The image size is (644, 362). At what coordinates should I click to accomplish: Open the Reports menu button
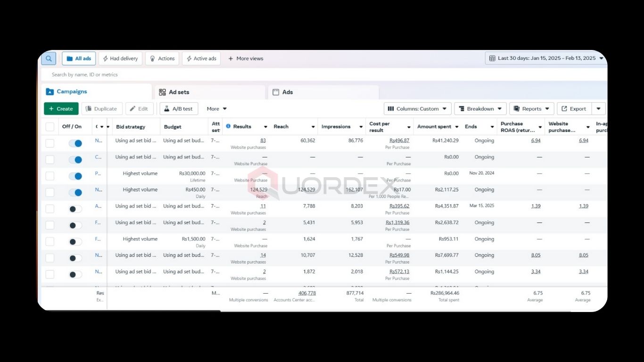point(531,109)
